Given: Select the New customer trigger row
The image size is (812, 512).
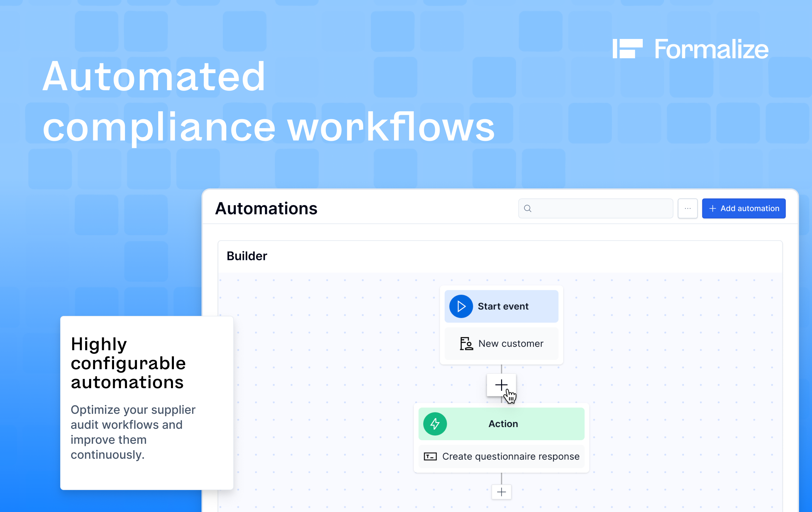Looking at the screenshot, I should tap(510, 344).
